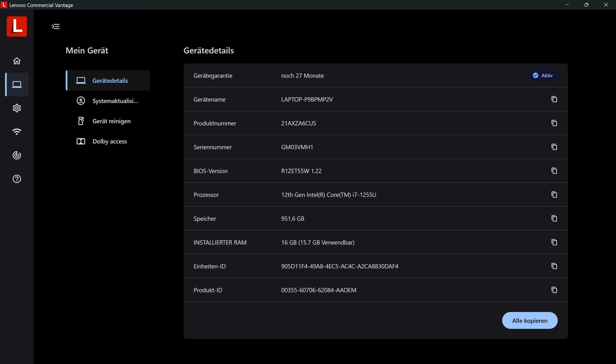Screen dimensions: 616x364
Task: Minimize the Lenovo Commercial Vantage window
Action: [567, 5]
